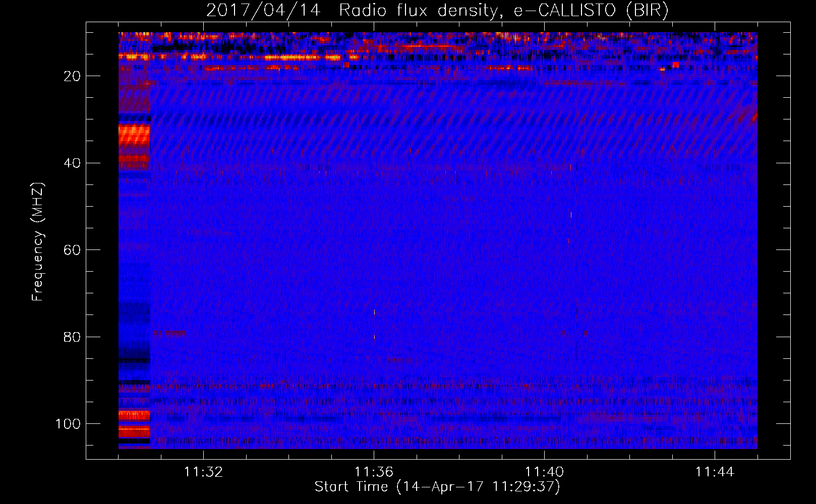Screen dimensions: 816x504
Task: Click the 11:36 time axis label
Action: [374, 472]
